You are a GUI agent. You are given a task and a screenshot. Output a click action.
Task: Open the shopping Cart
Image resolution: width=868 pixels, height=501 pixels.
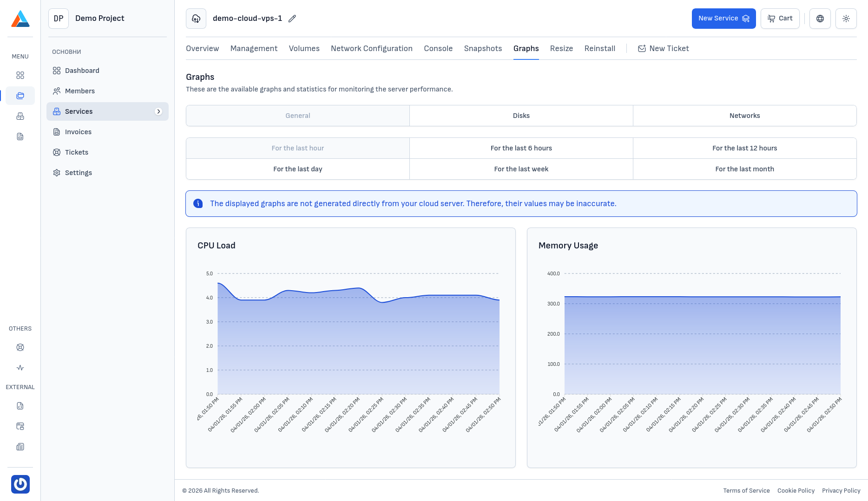point(780,19)
